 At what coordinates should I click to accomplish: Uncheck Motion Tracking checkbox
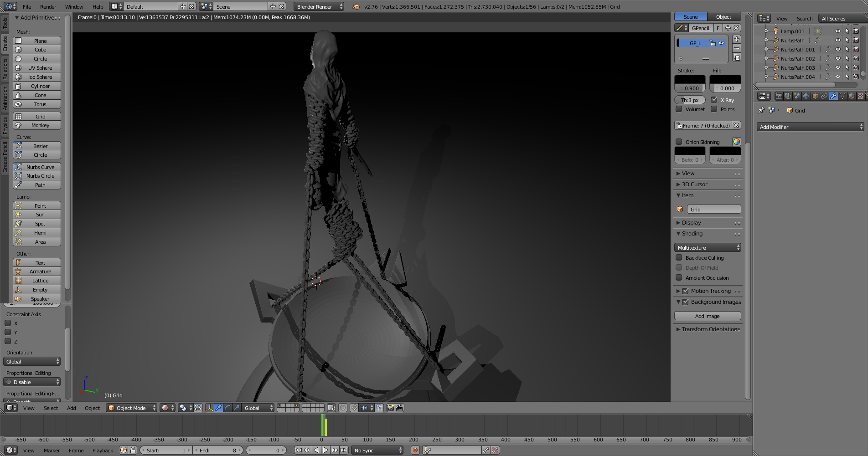pos(685,291)
